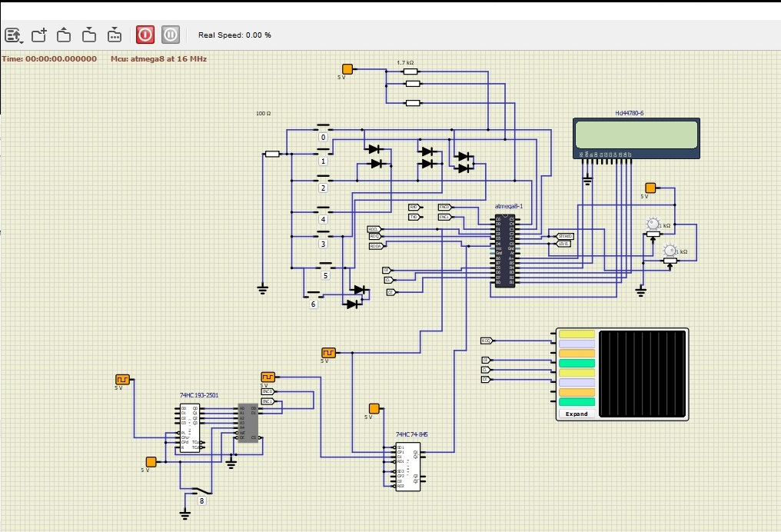
Task: Click the Save circuit as icon with dots
Action: (x=115, y=35)
